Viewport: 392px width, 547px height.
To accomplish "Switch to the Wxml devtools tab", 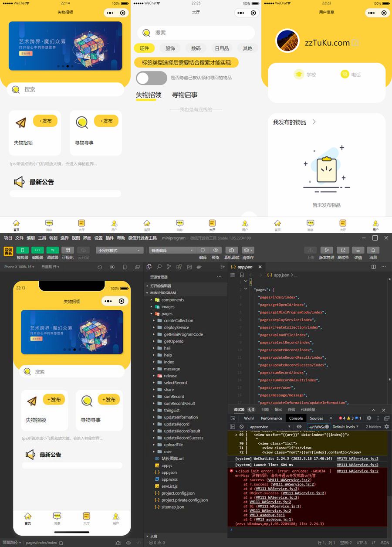I will pos(249,418).
